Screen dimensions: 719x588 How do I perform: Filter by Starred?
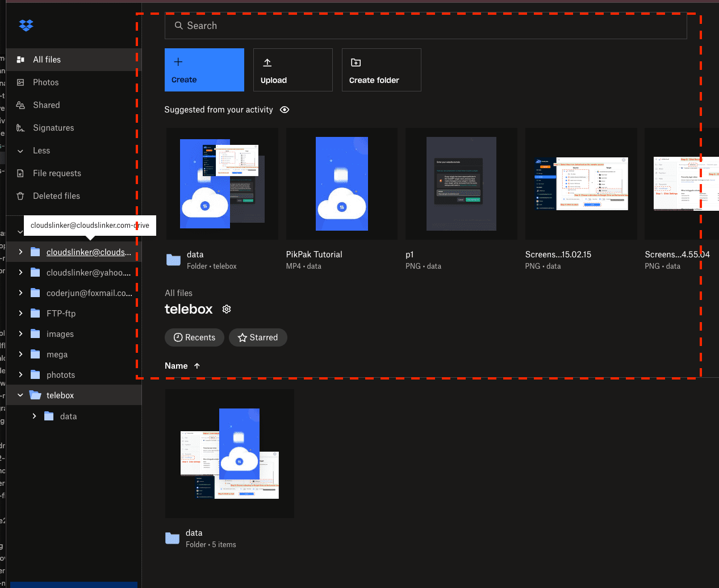258,337
